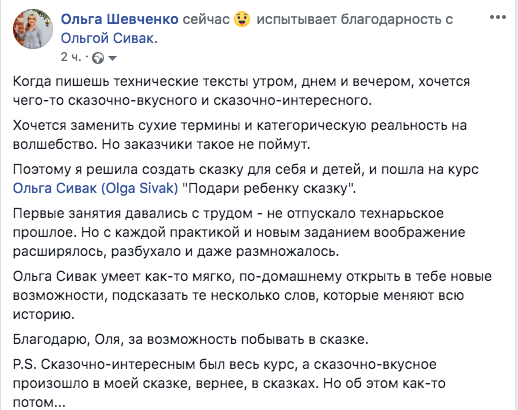Open Ольга Шевченко's profile picture
Screen dimensions: 518x410
click(x=33, y=29)
